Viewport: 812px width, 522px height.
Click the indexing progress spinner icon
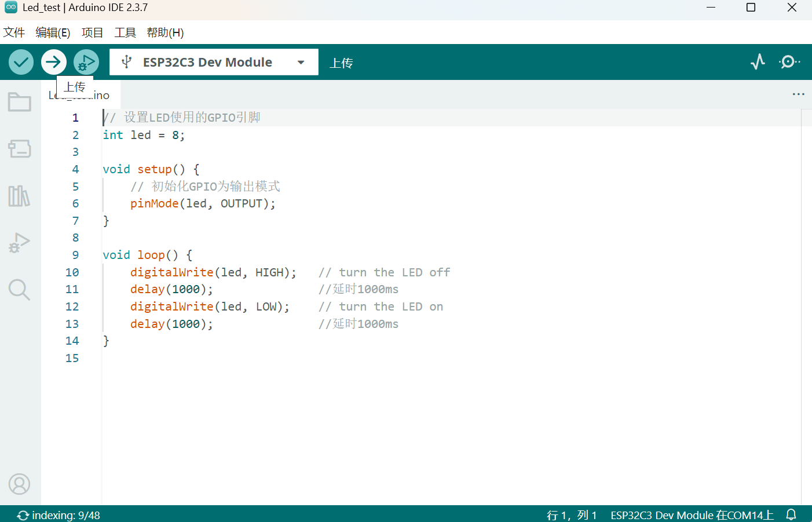pyautogui.click(x=23, y=515)
